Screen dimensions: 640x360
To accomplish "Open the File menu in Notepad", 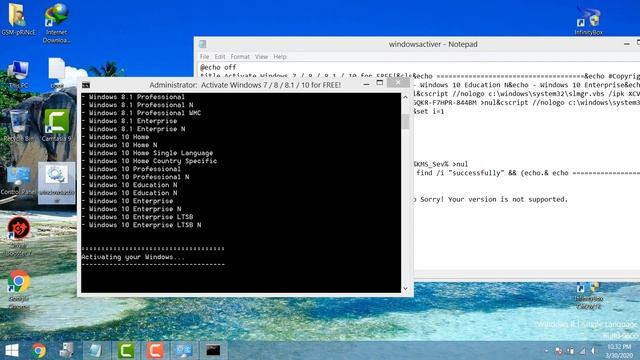I will (x=204, y=57).
